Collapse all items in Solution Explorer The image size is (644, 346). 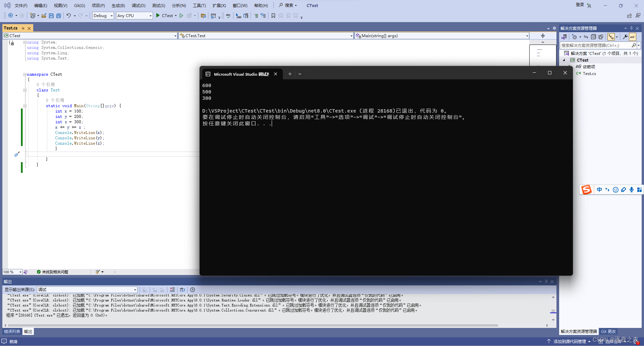point(593,37)
